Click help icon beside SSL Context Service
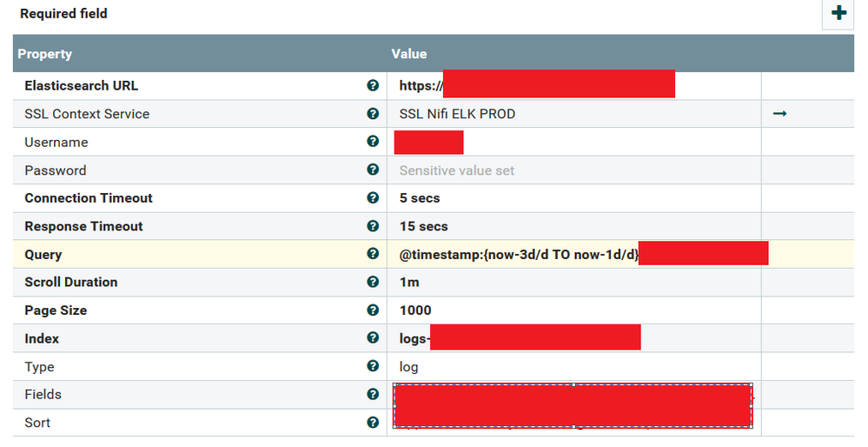 coord(373,114)
